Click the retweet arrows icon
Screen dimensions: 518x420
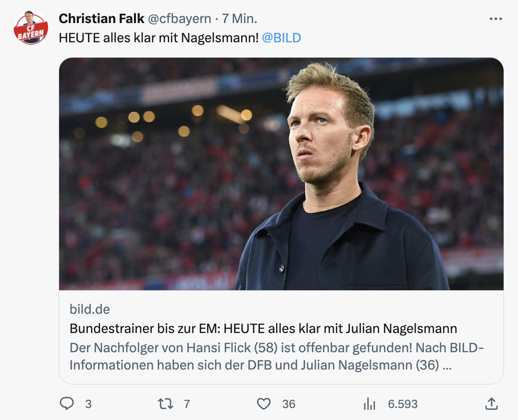click(165, 404)
